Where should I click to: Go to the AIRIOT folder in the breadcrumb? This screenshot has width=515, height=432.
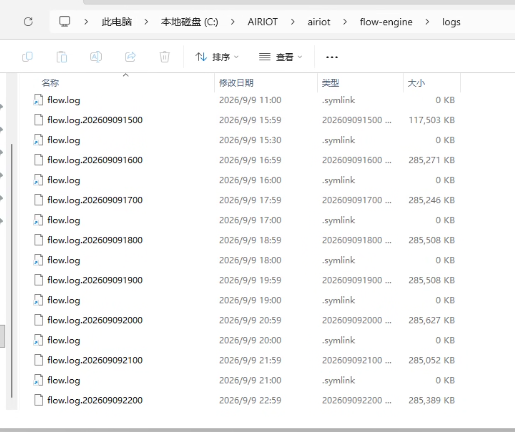262,22
